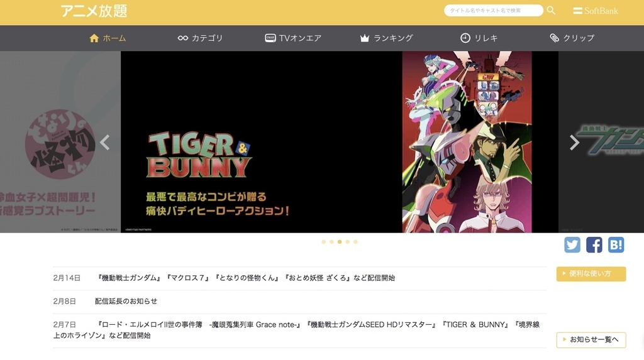The width and height of the screenshot is (644, 360).
Task: Click the お知らせ一覧へ button
Action: [x=591, y=340]
